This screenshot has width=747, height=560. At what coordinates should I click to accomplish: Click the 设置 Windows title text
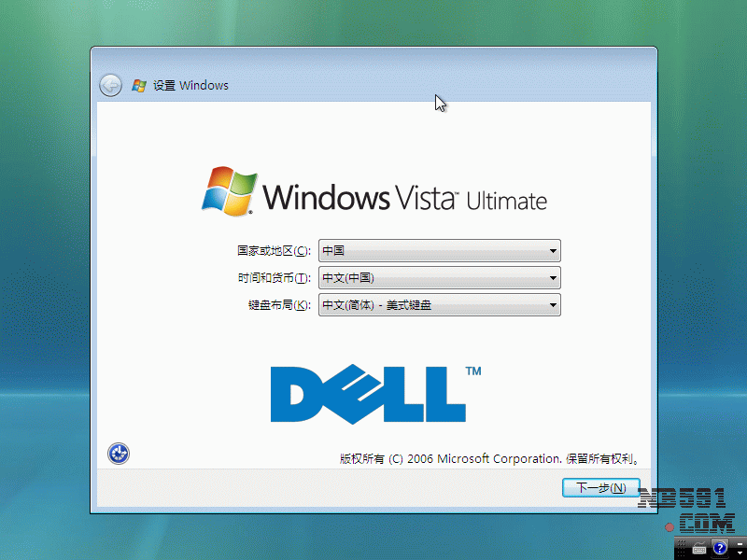[x=190, y=86]
